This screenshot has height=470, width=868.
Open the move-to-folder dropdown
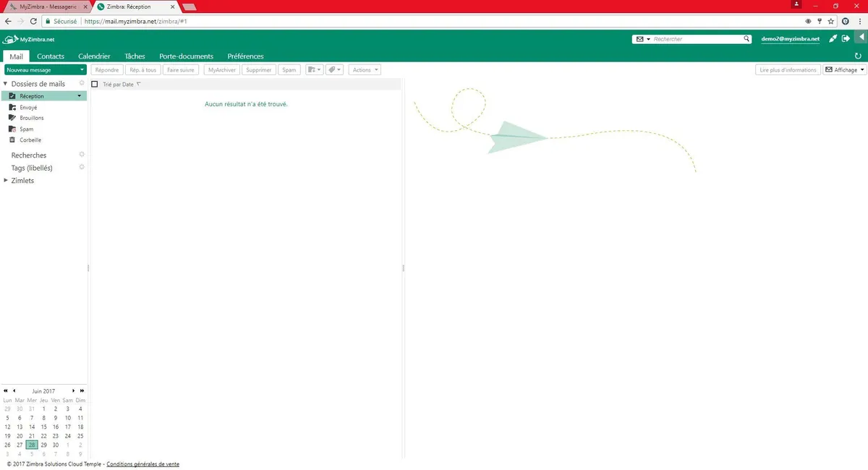click(314, 70)
